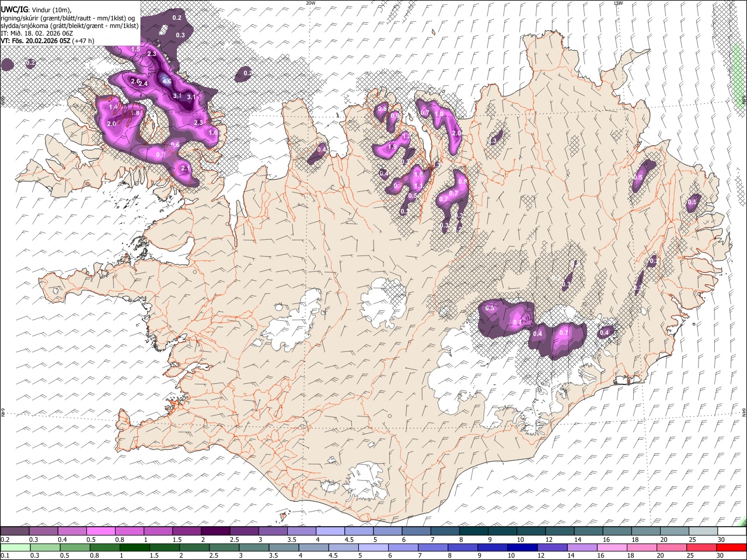Click the '12' label in lower legend row
The height and width of the screenshot is (560, 747).
coord(540,556)
